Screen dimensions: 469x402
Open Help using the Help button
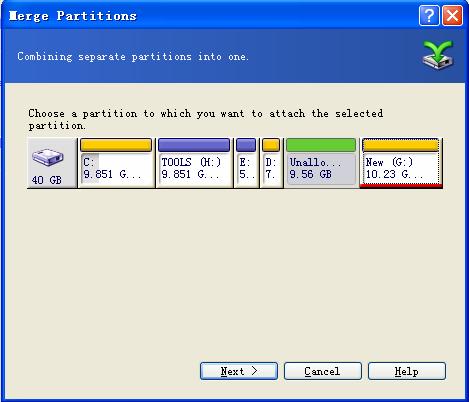click(407, 371)
